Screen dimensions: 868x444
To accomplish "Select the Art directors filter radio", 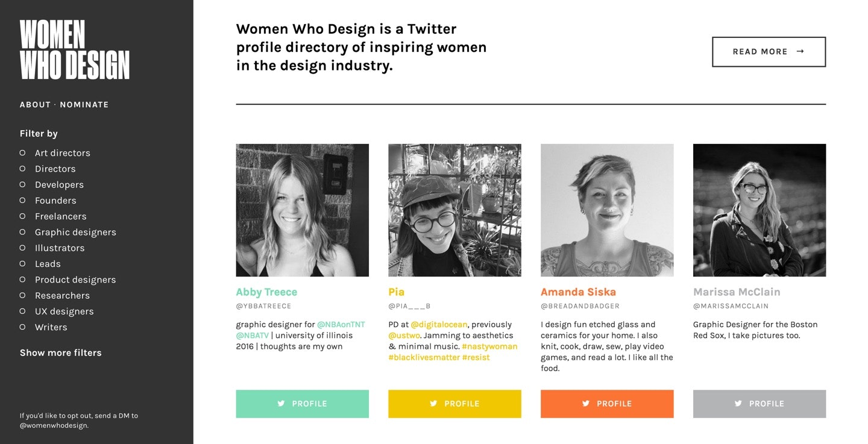I will (23, 153).
